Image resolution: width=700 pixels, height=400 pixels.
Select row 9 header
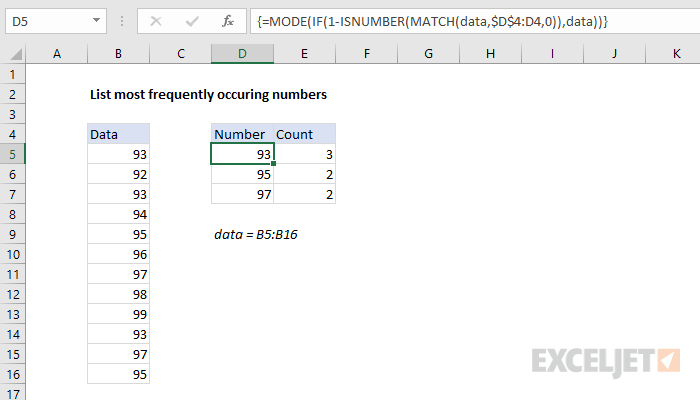(x=12, y=234)
